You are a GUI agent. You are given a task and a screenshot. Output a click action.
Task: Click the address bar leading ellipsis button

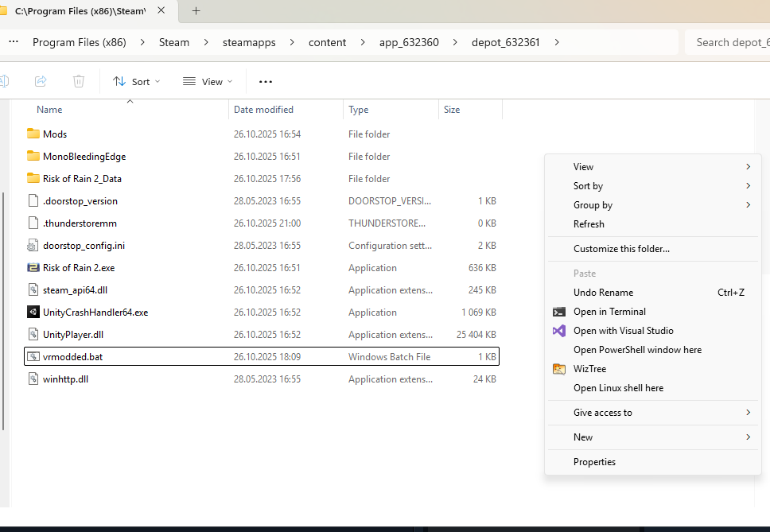pos(14,41)
